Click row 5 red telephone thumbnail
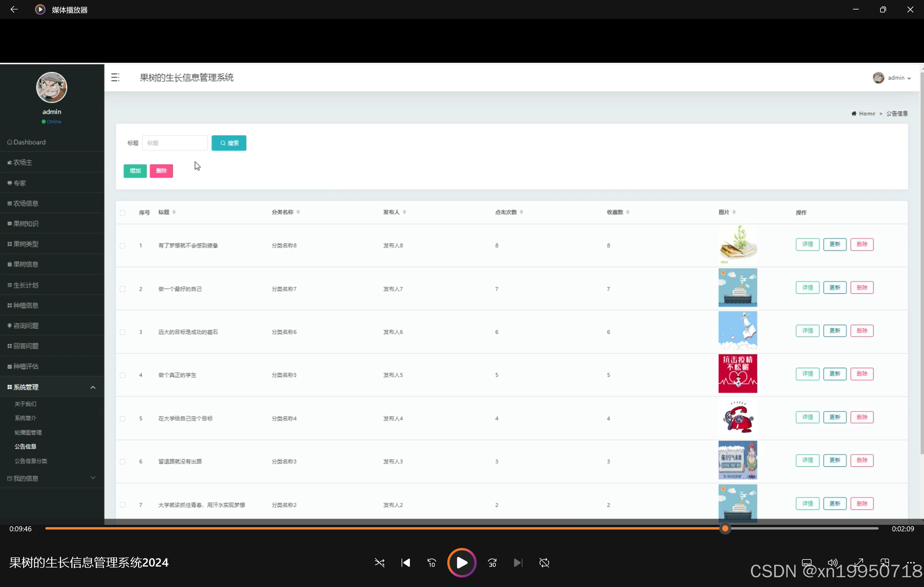Viewport: 924px width, 587px height. [x=737, y=417]
